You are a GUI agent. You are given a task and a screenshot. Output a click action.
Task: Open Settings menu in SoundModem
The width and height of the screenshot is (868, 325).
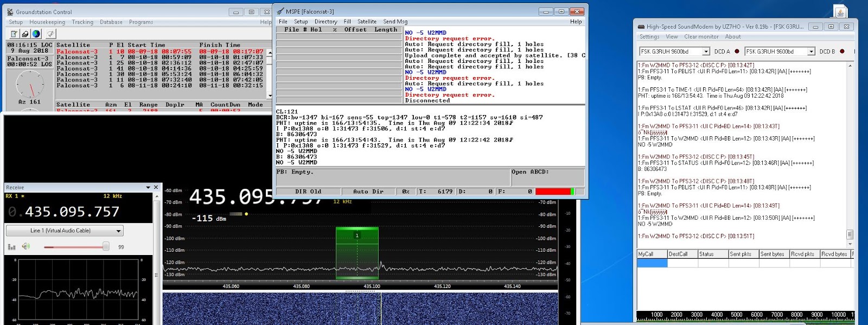(649, 37)
